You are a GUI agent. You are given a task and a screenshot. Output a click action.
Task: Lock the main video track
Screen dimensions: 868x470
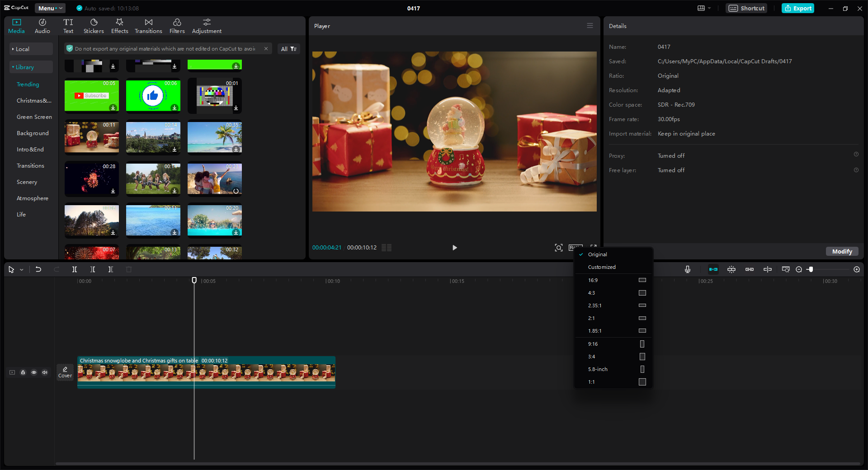pyautogui.click(x=23, y=372)
